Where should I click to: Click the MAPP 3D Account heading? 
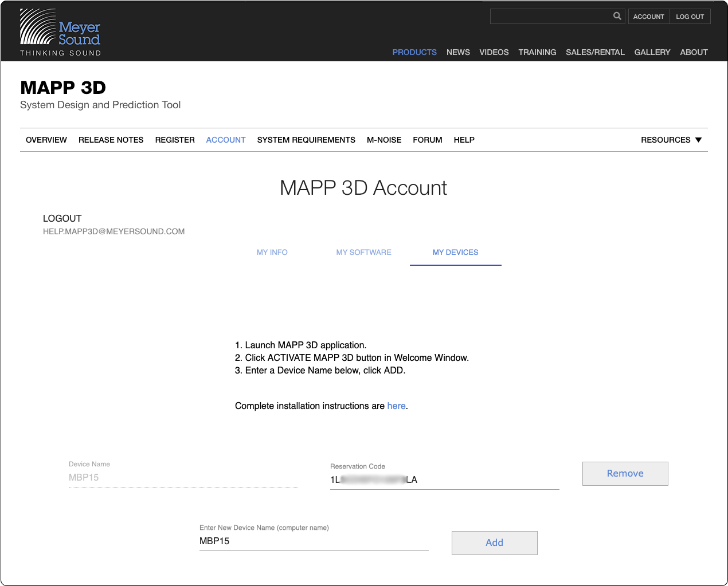click(363, 188)
